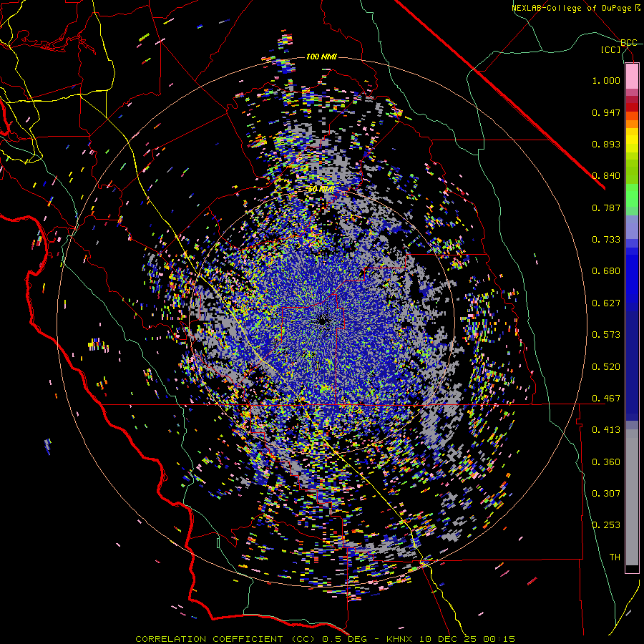The width and height of the screenshot is (644, 644).
Task: Click the 100 NMI range ring label
Action: (321, 57)
